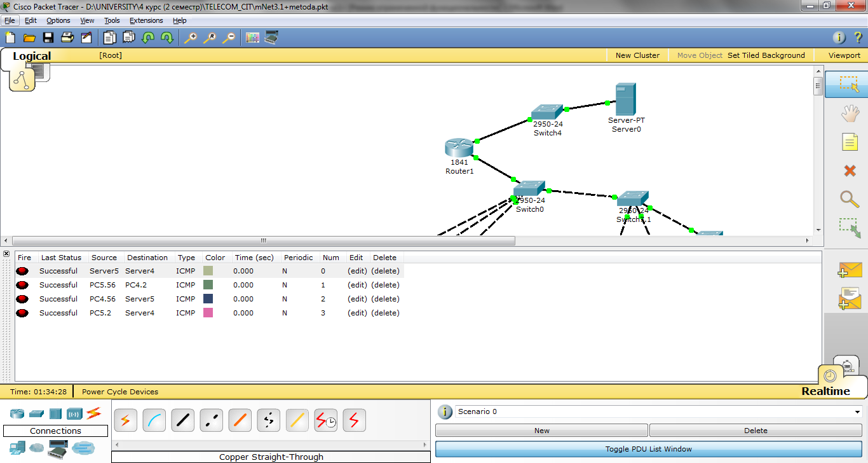The image size is (868, 463).
Task: Choose the Place Note tool
Action: point(850,142)
